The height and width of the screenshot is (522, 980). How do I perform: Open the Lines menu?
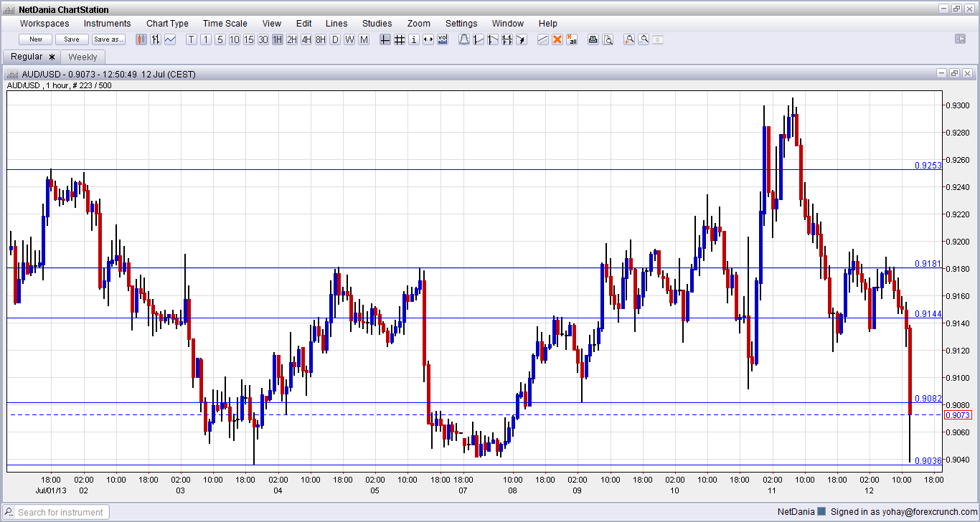pyautogui.click(x=336, y=24)
